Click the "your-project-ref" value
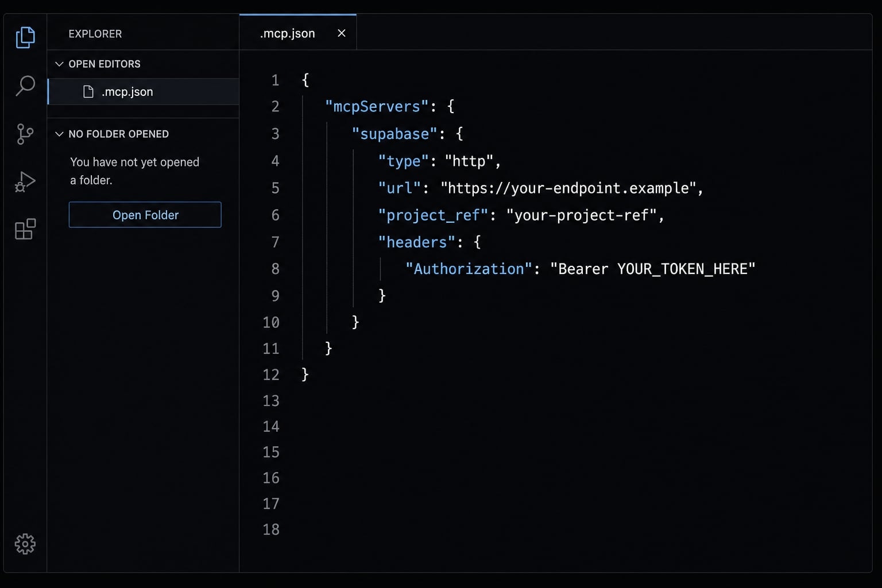 point(581,215)
